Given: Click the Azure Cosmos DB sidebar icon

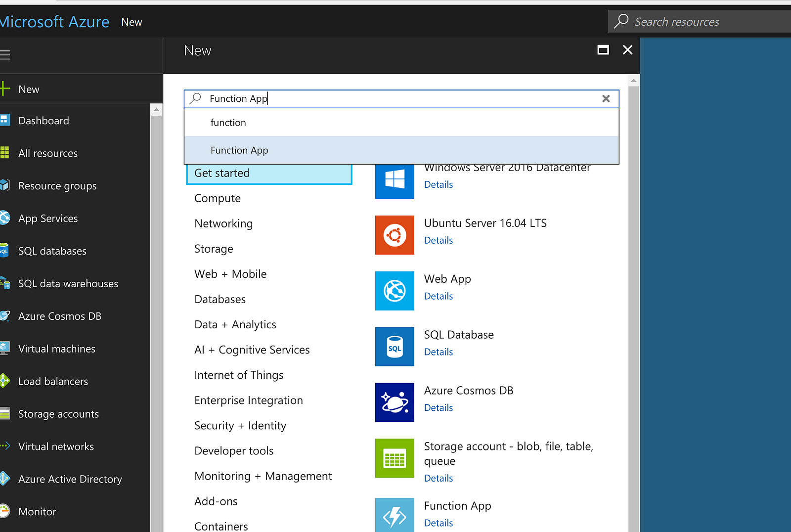Looking at the screenshot, I should 5,316.
